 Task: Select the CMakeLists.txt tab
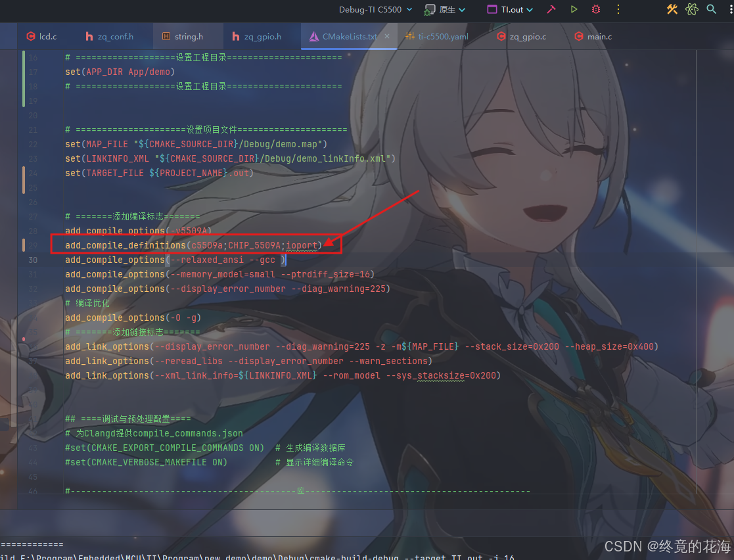(x=349, y=37)
